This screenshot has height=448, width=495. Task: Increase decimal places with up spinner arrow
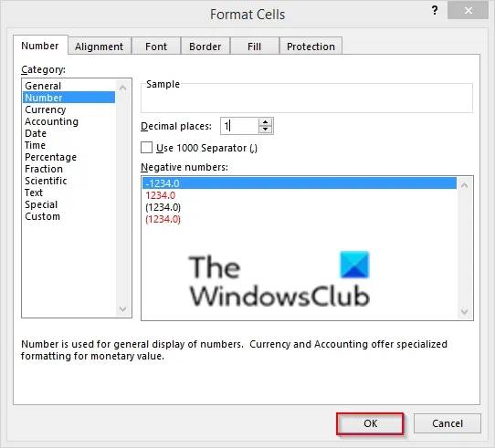point(265,122)
